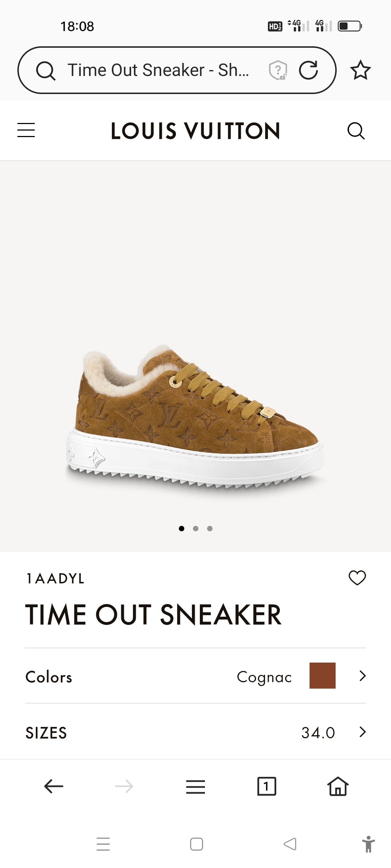Tap the Time Out Sneaker product image
The width and height of the screenshot is (391, 868).
195,416
